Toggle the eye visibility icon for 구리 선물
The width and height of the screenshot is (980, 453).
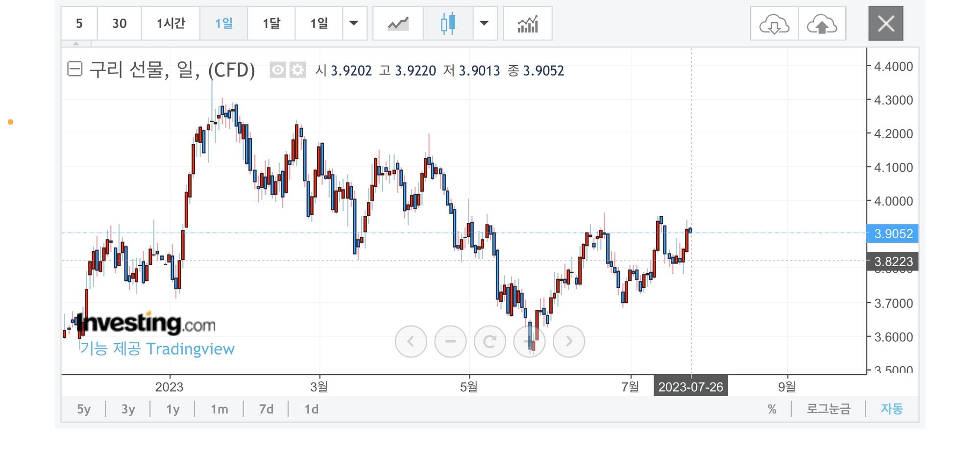pyautogui.click(x=277, y=70)
